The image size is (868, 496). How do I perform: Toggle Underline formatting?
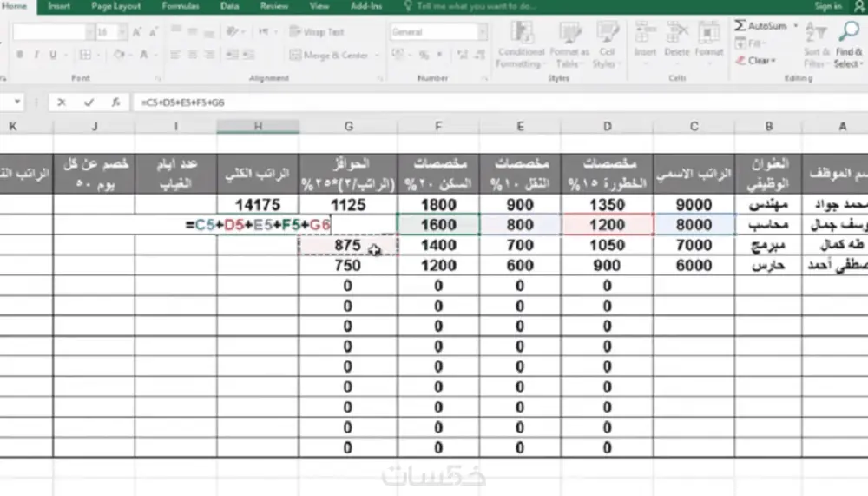click(53, 55)
